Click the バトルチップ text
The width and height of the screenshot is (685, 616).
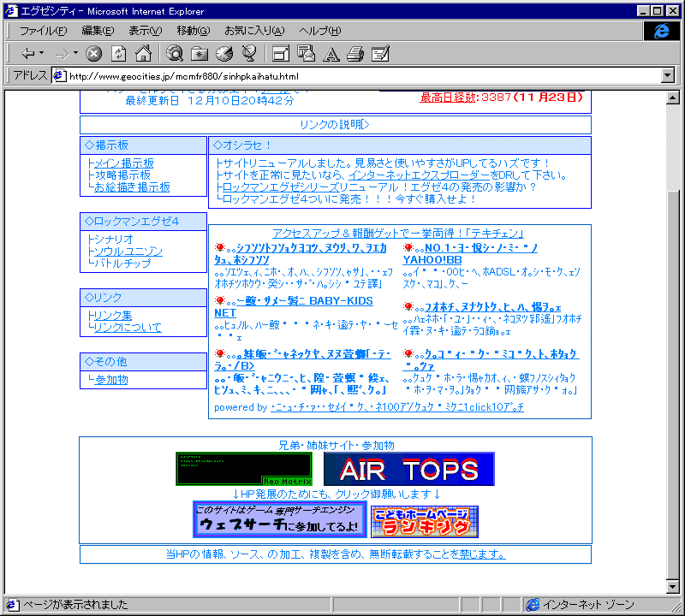[x=122, y=264]
